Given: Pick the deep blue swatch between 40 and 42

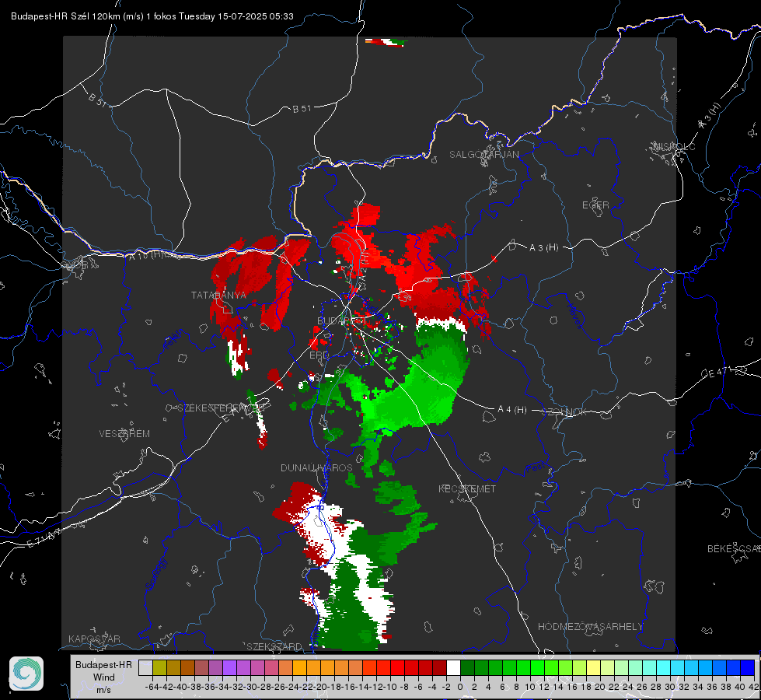Looking at the screenshot, I should tap(748, 668).
